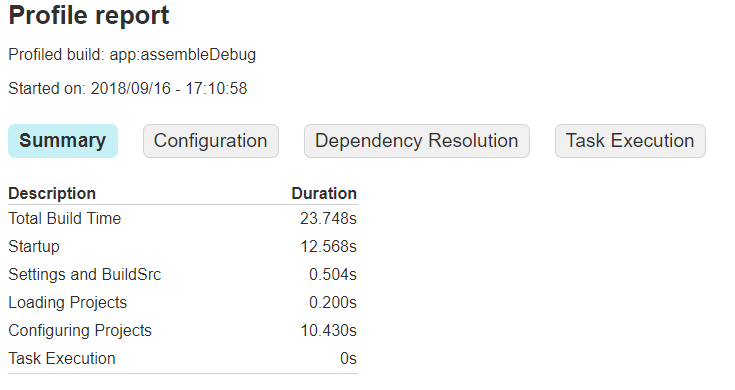
Task: Click the 0.200s loading duration
Action: 333,302
